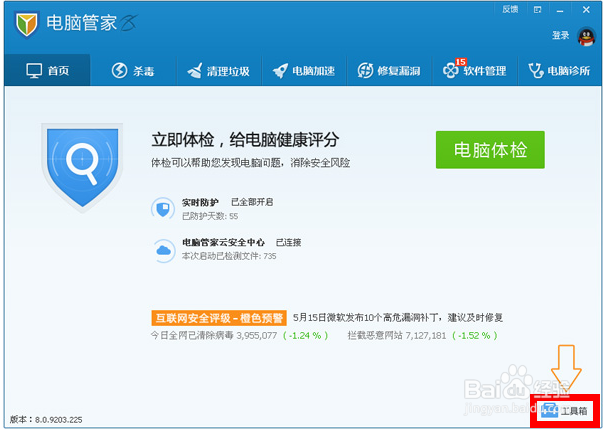Open the orange 互联网安全评级 warning badge
This screenshot has height=429, width=606.
(x=219, y=318)
